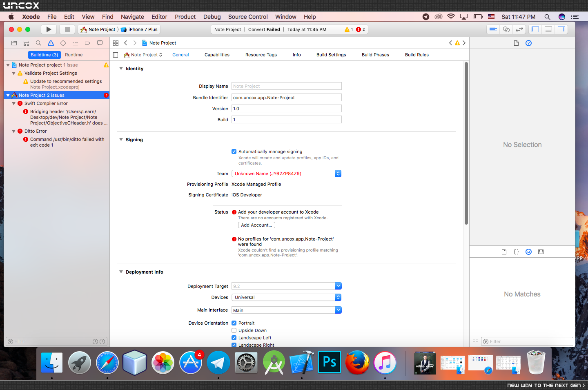Click the Bundle Identifier field
The height and width of the screenshot is (390, 588).
pos(286,98)
